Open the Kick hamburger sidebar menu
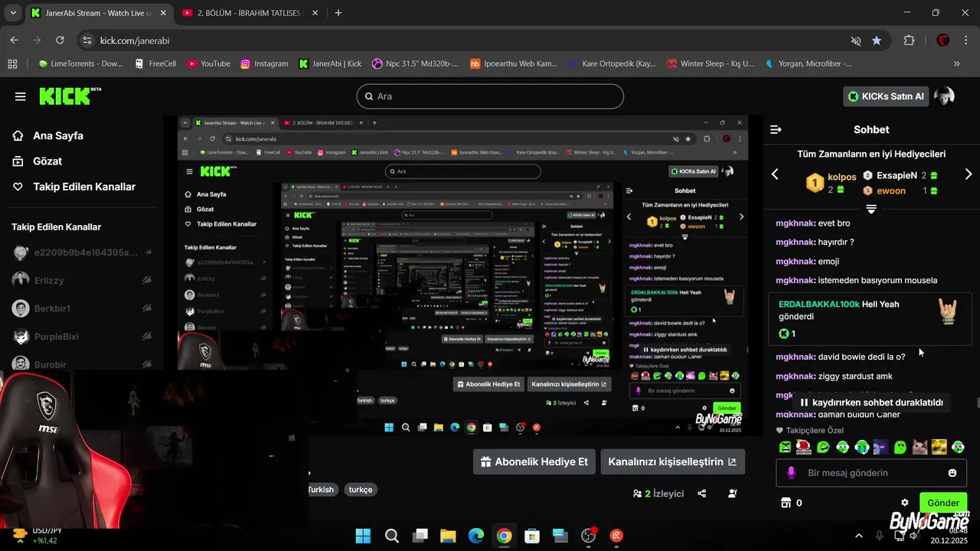Screen dimensions: 980x551 tap(21, 96)
